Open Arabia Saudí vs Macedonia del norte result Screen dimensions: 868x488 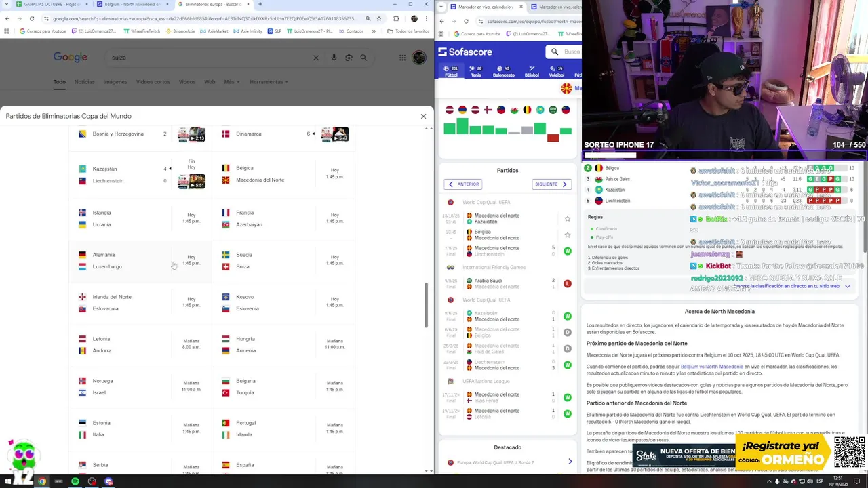coord(507,283)
